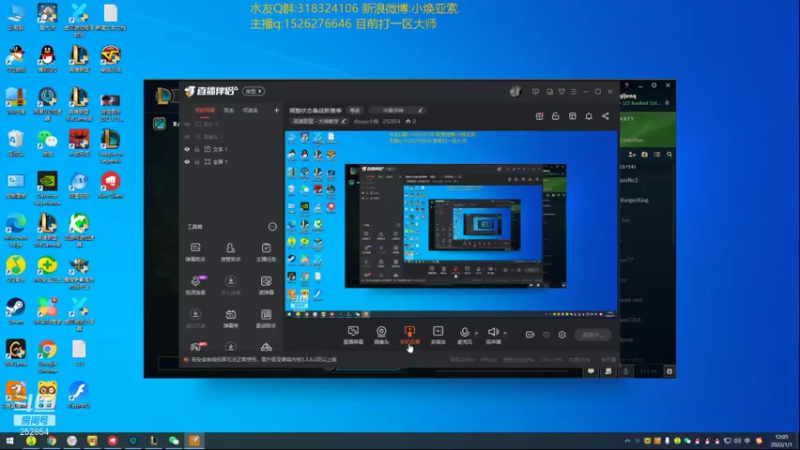
Task: Add the orange phone-casting source
Action: click(x=410, y=335)
